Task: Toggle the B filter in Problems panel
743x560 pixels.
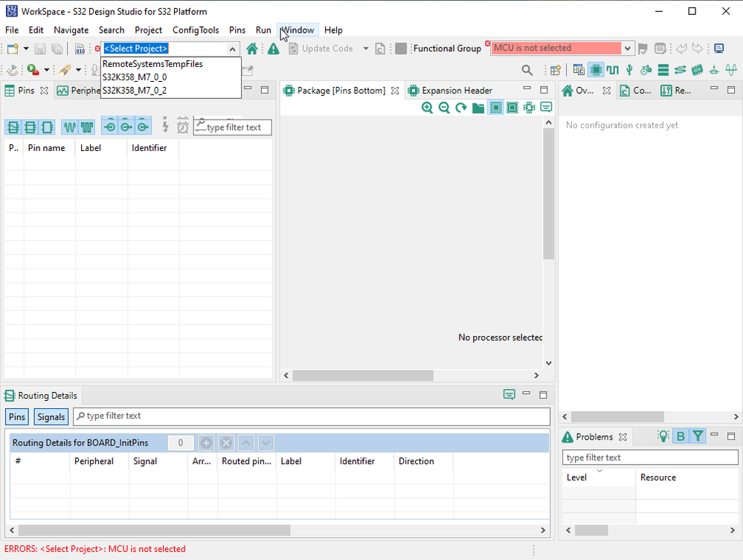Action: (681, 437)
